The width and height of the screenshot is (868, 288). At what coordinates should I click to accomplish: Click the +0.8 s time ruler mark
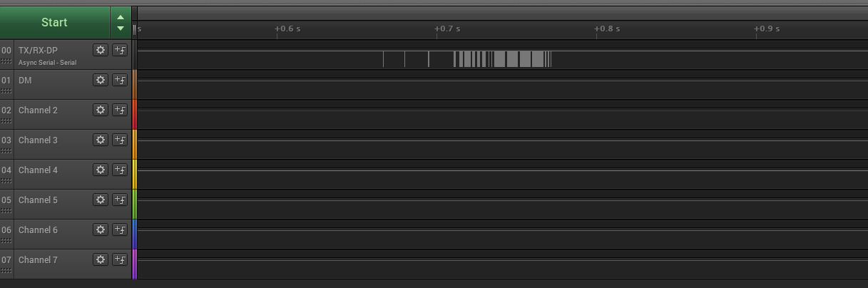coord(607,29)
